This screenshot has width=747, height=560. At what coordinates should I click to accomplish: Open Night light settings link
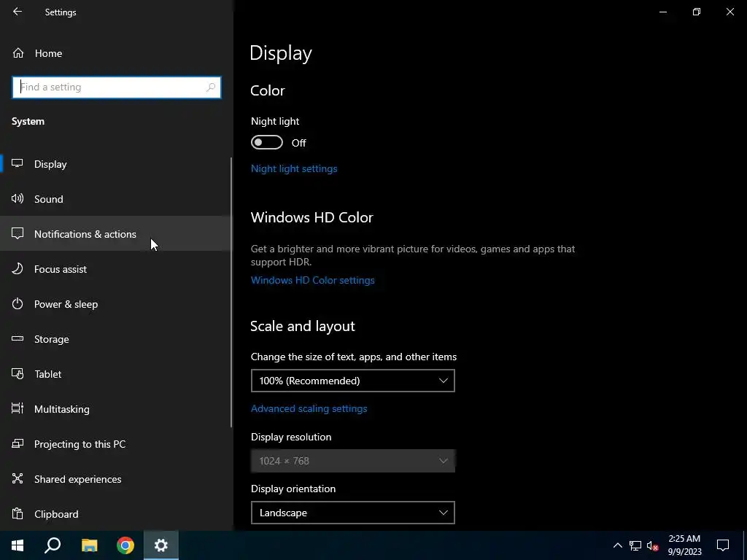[294, 168]
